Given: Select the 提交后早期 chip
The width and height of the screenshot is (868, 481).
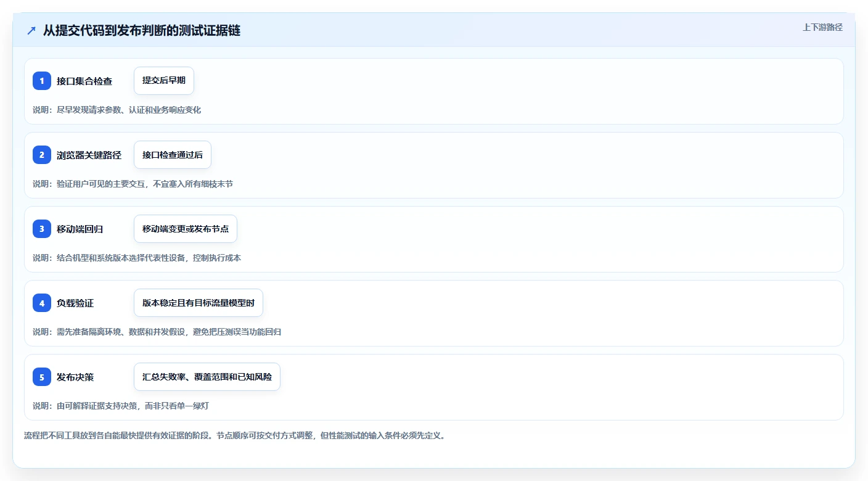Looking at the screenshot, I should [164, 81].
